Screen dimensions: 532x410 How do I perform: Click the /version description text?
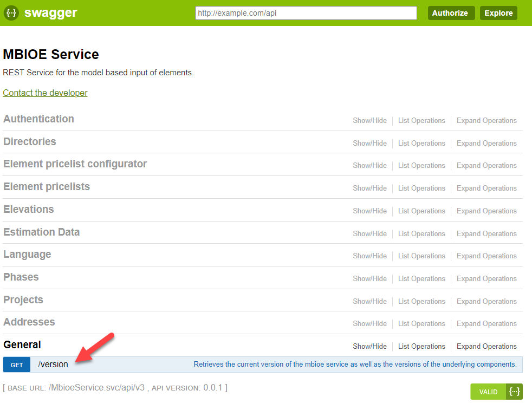coord(355,364)
